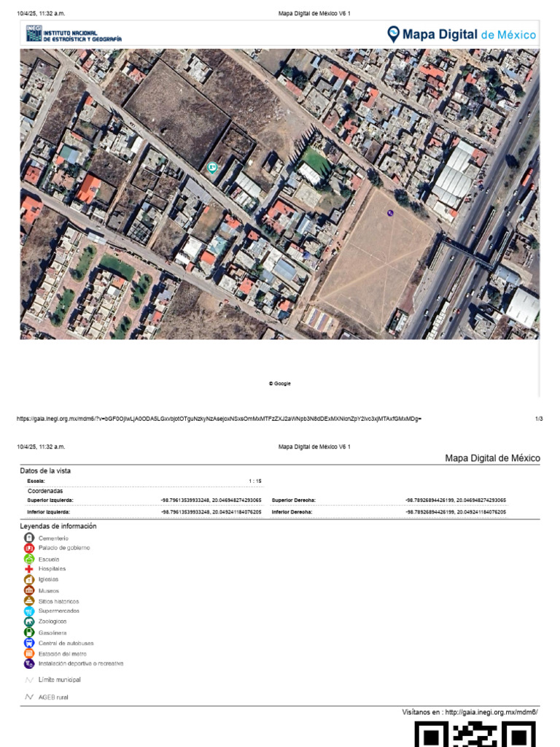
Task: Click the Sitios historicos legend icon
Action: [x=29, y=601]
